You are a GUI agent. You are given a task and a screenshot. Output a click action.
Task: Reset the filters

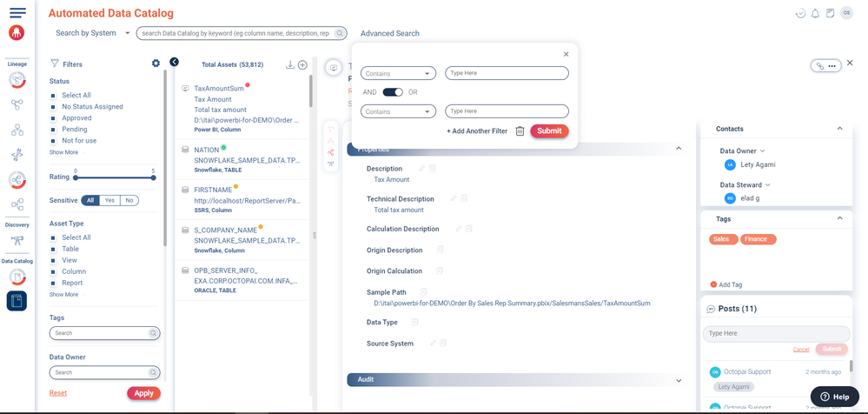tap(58, 393)
